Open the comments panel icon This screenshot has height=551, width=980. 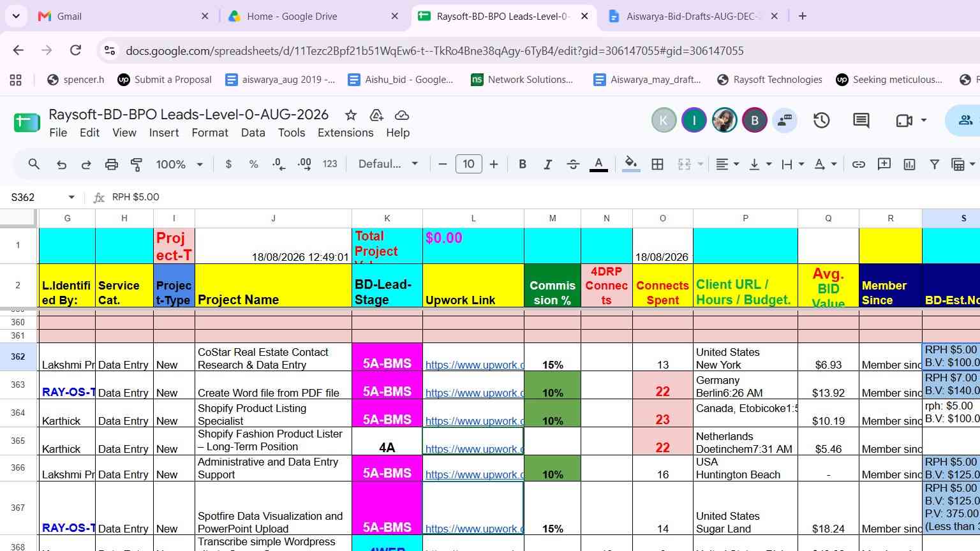pyautogui.click(x=861, y=120)
